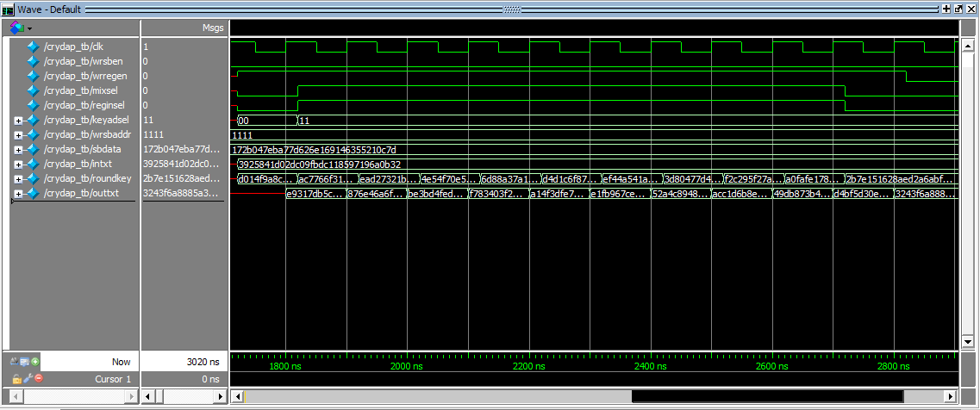Open cursor properties with the wrench icon

27,379
